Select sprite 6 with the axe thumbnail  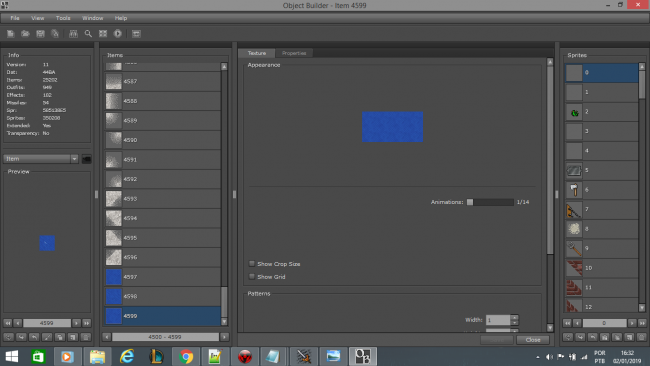(x=601, y=190)
